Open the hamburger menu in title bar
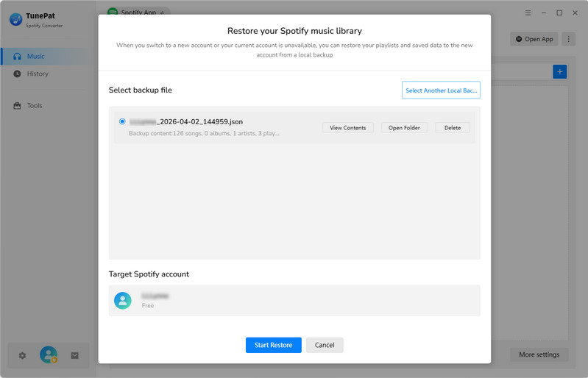The width and height of the screenshot is (588, 378). [x=528, y=13]
